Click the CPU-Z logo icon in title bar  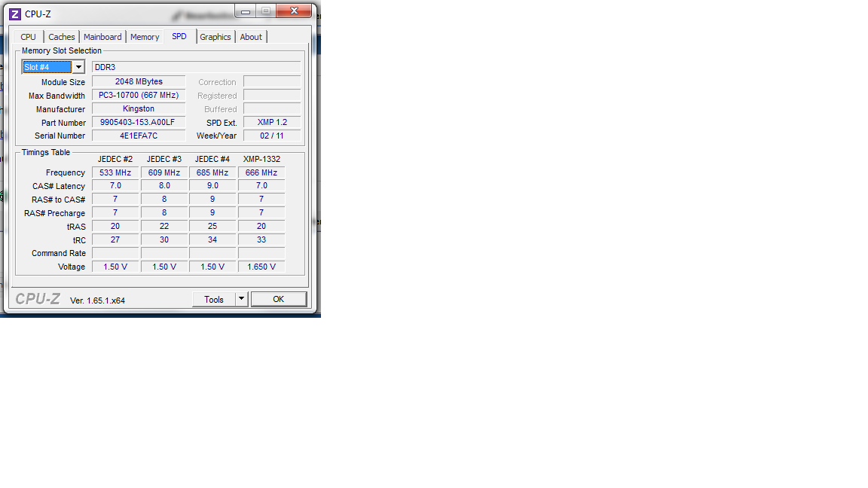[x=15, y=14]
